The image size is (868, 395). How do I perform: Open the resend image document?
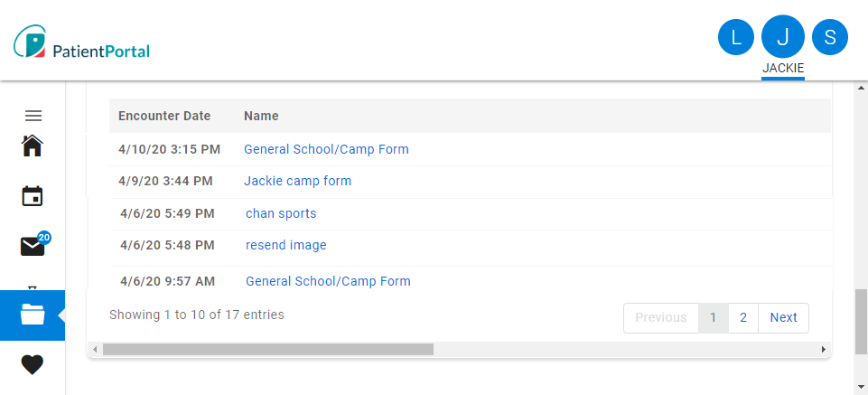pos(286,245)
